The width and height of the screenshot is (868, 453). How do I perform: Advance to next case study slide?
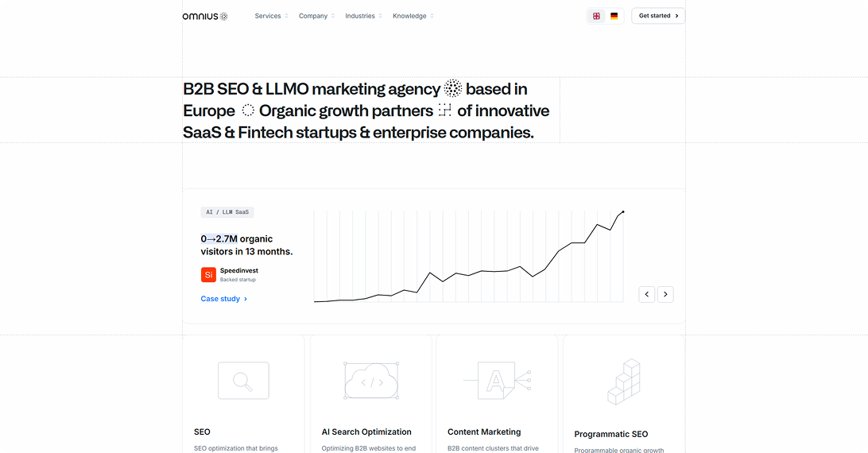coord(666,294)
